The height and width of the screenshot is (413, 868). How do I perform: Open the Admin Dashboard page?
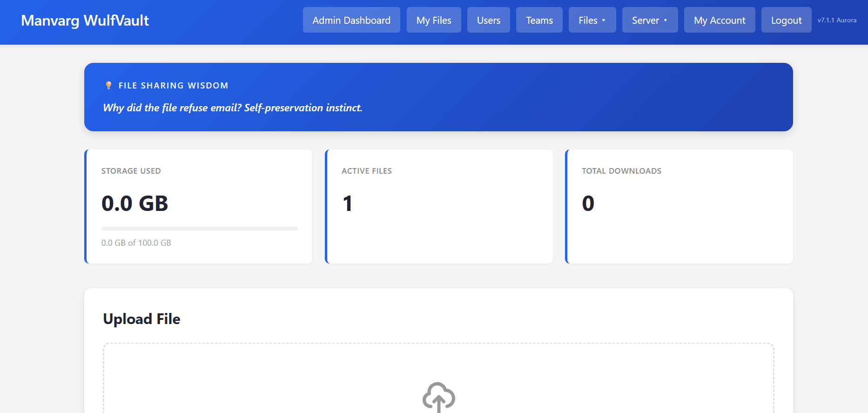click(351, 20)
